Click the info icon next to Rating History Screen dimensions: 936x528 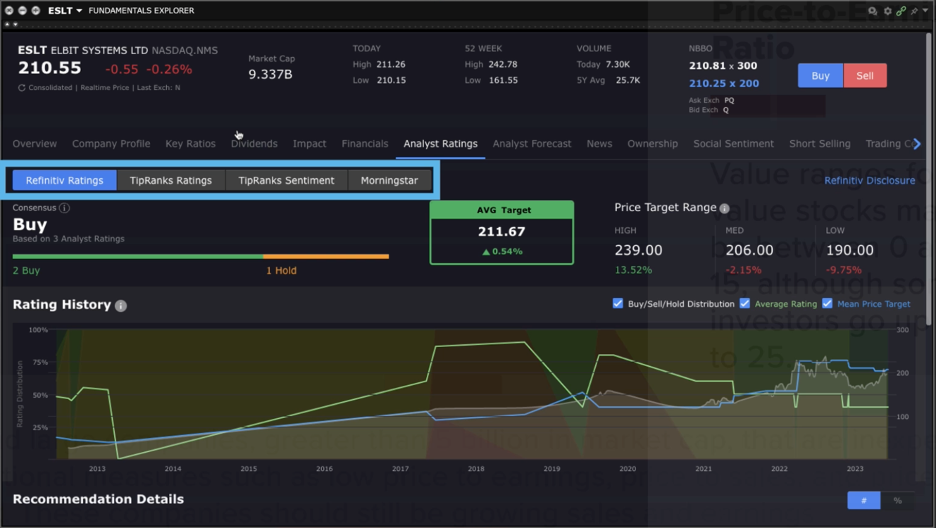pyautogui.click(x=121, y=305)
